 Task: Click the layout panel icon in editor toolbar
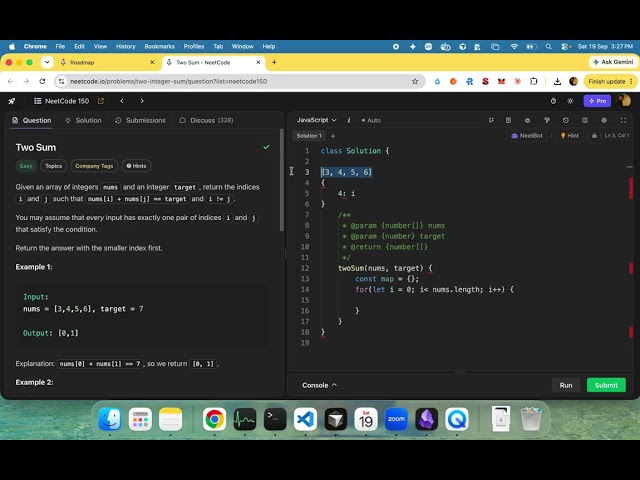tap(585, 120)
